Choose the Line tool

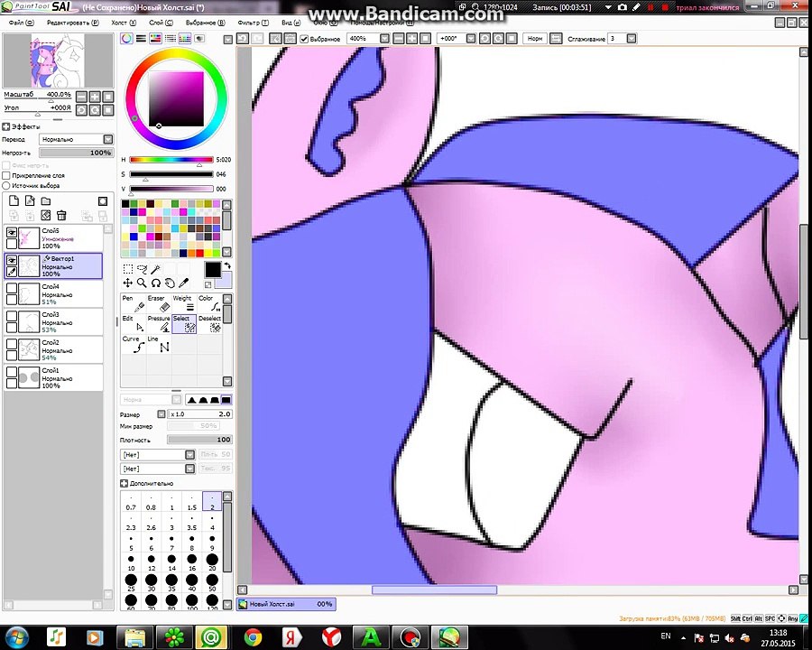(x=159, y=344)
